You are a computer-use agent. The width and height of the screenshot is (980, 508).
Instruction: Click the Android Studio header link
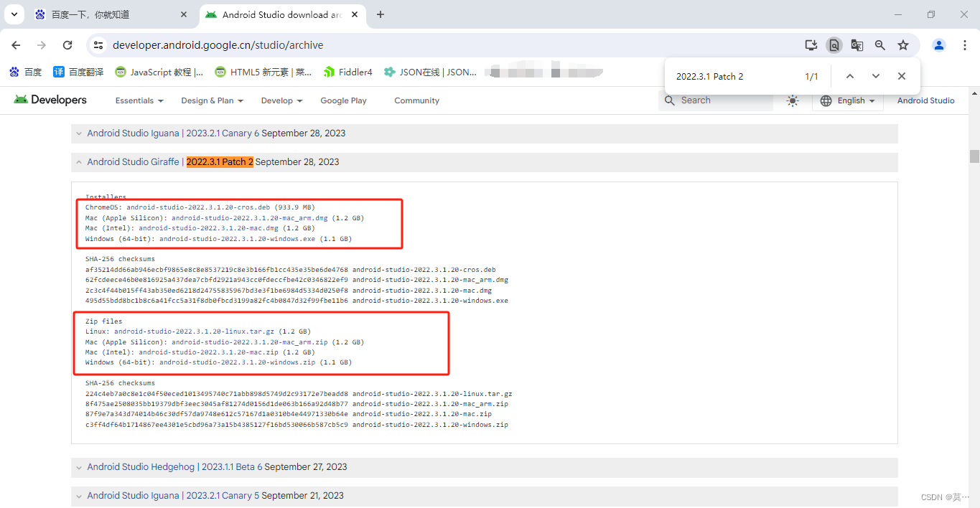click(x=925, y=100)
